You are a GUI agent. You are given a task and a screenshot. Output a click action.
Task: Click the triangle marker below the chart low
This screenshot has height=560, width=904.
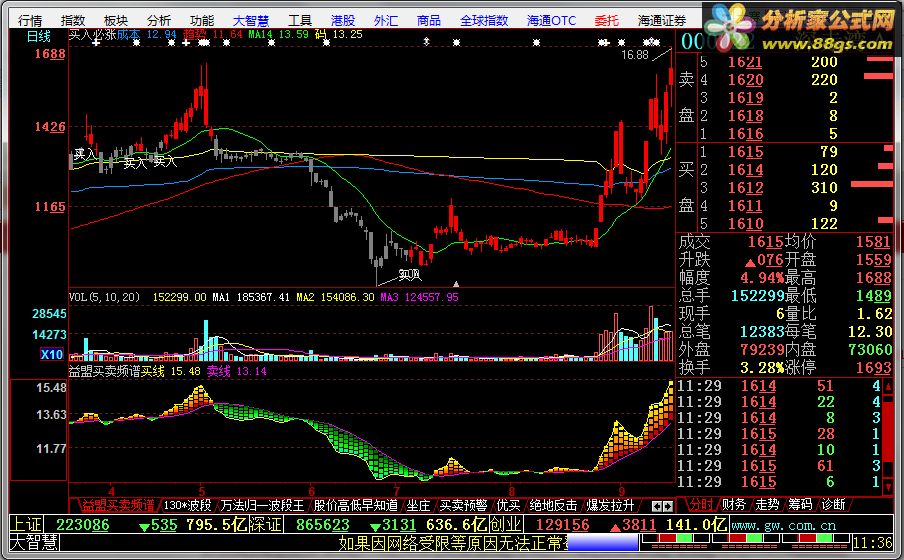tap(456, 284)
